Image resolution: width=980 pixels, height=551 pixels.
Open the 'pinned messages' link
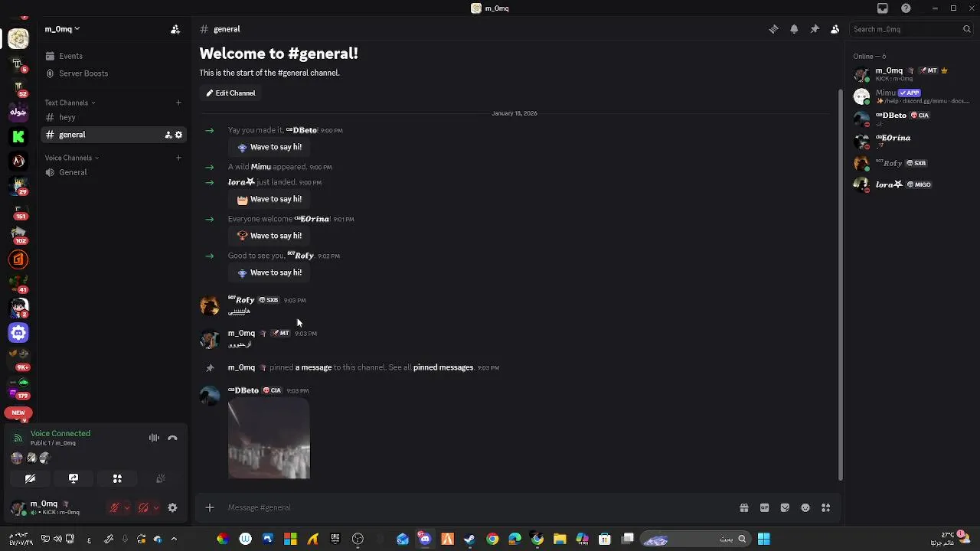pyautogui.click(x=443, y=367)
